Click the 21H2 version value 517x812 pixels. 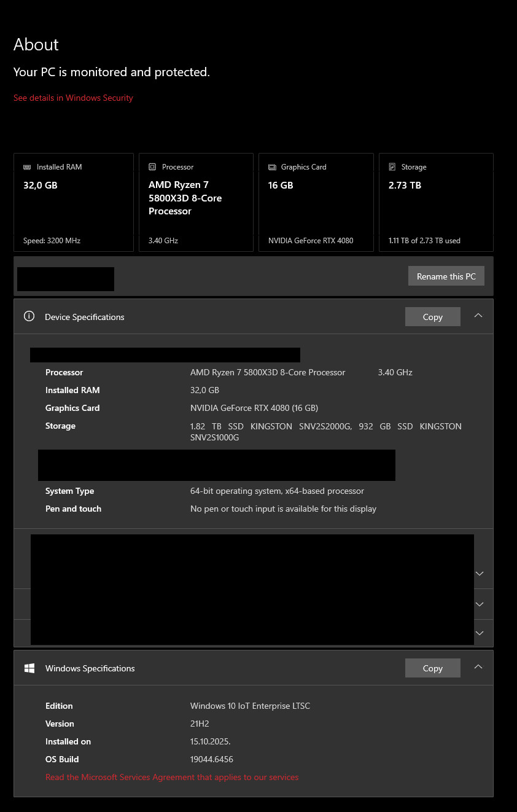[x=200, y=724]
